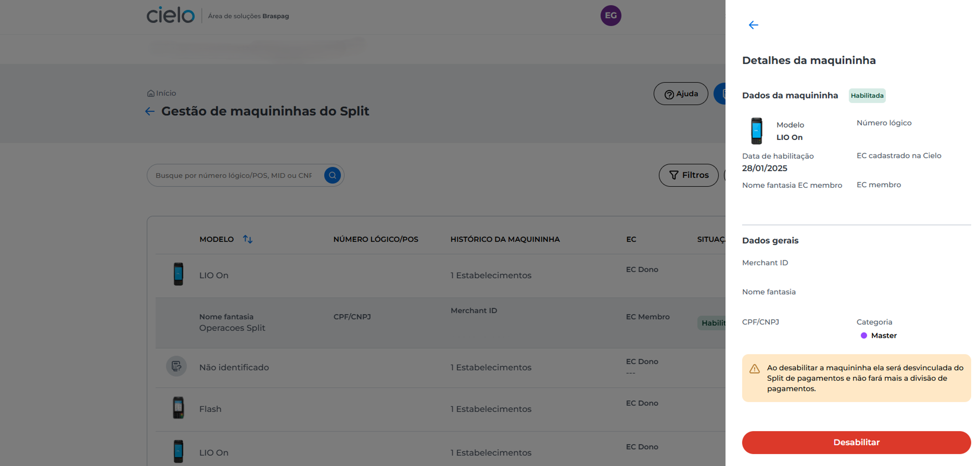Click the MODELO column header

click(x=216, y=239)
